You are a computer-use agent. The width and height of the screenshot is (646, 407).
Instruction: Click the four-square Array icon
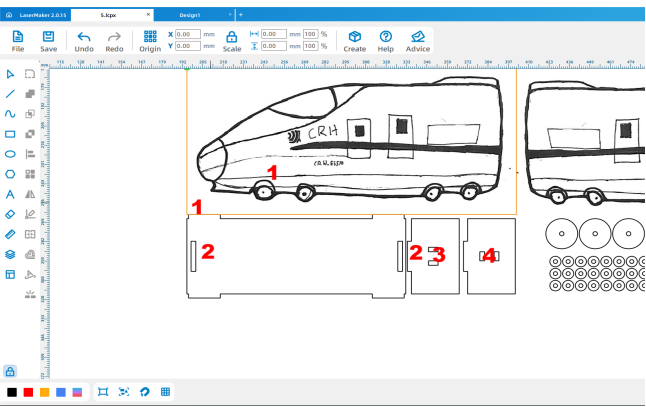click(30, 174)
